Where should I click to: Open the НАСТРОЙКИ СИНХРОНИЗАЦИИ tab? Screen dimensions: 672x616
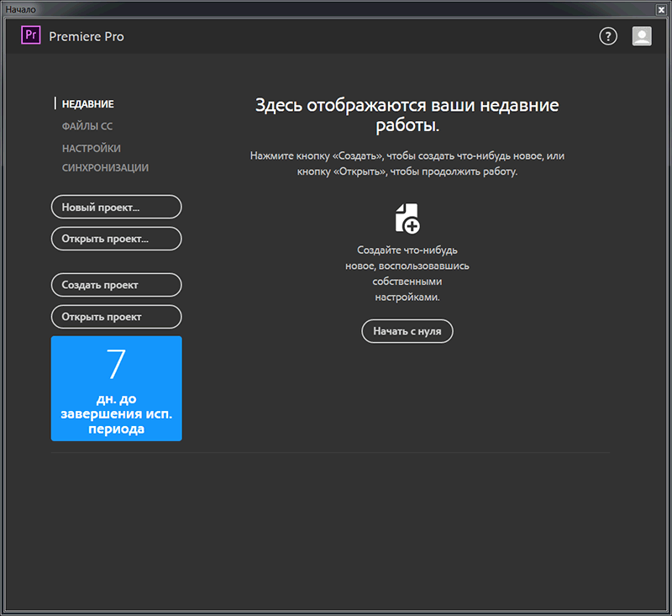pyautogui.click(x=105, y=158)
